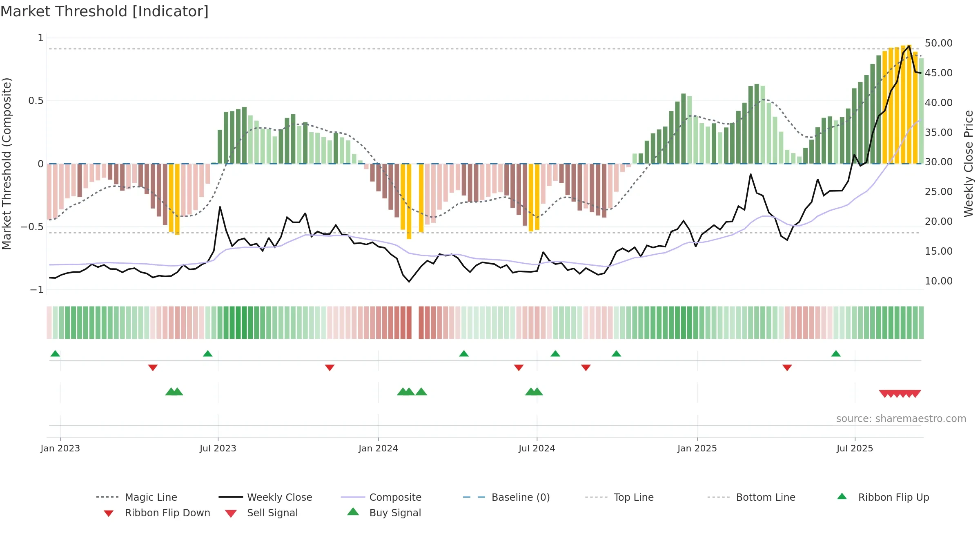Click the Jul 2024 x-axis label
This screenshot has width=980, height=551.
point(537,449)
